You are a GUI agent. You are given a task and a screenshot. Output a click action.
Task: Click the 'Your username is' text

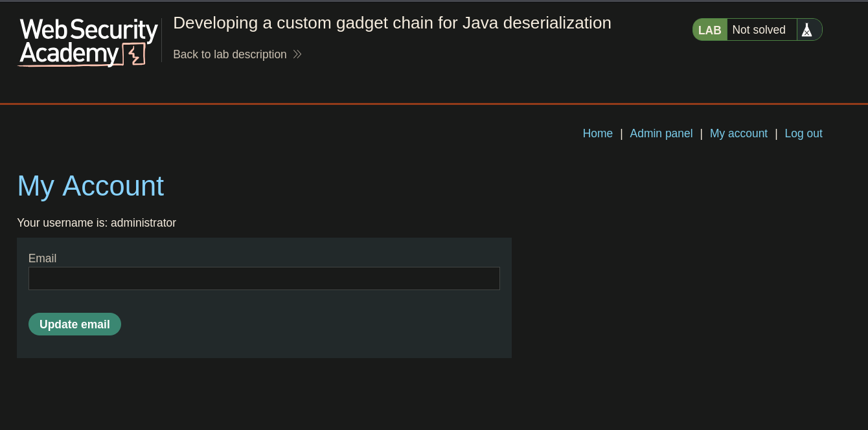click(x=62, y=223)
